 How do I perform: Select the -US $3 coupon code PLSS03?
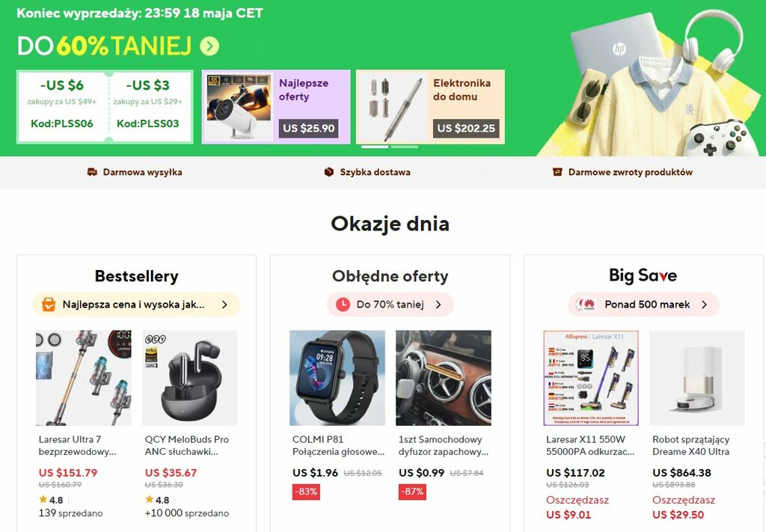pyautogui.click(x=148, y=106)
